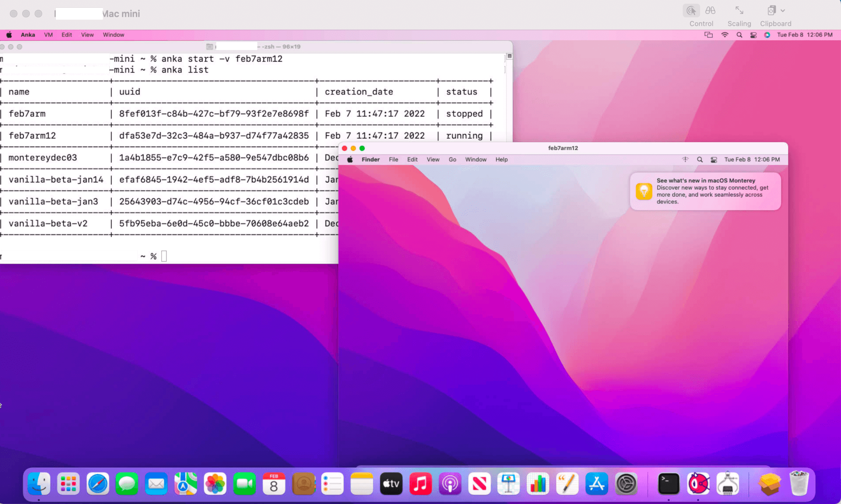The height and width of the screenshot is (504, 841).
Task: Click terminal prompt input cursor
Action: [164, 256]
